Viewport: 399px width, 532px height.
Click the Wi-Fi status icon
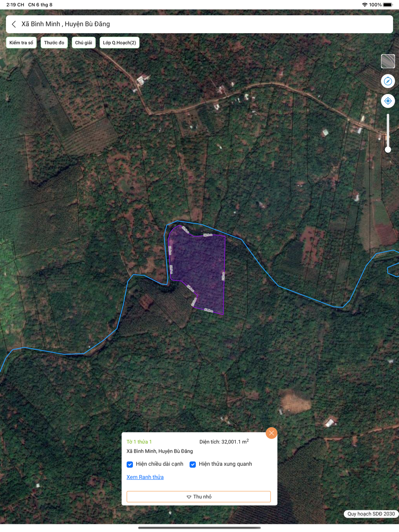365,5
